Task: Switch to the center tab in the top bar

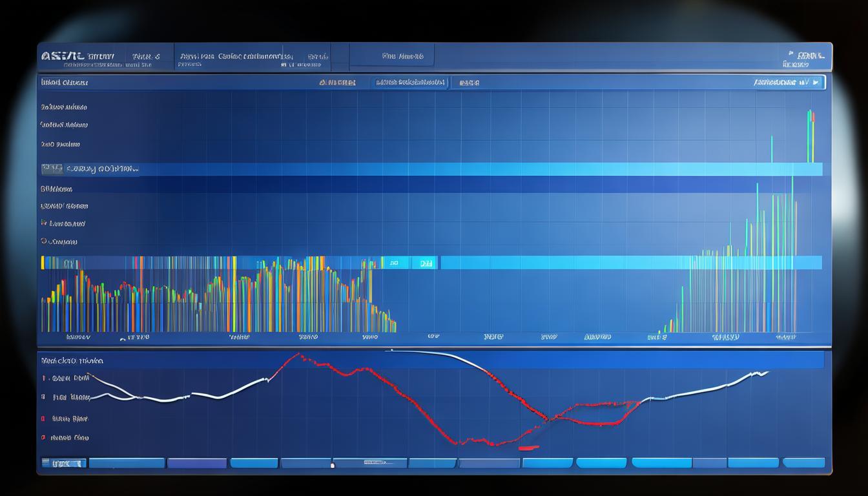Action: click(x=402, y=57)
